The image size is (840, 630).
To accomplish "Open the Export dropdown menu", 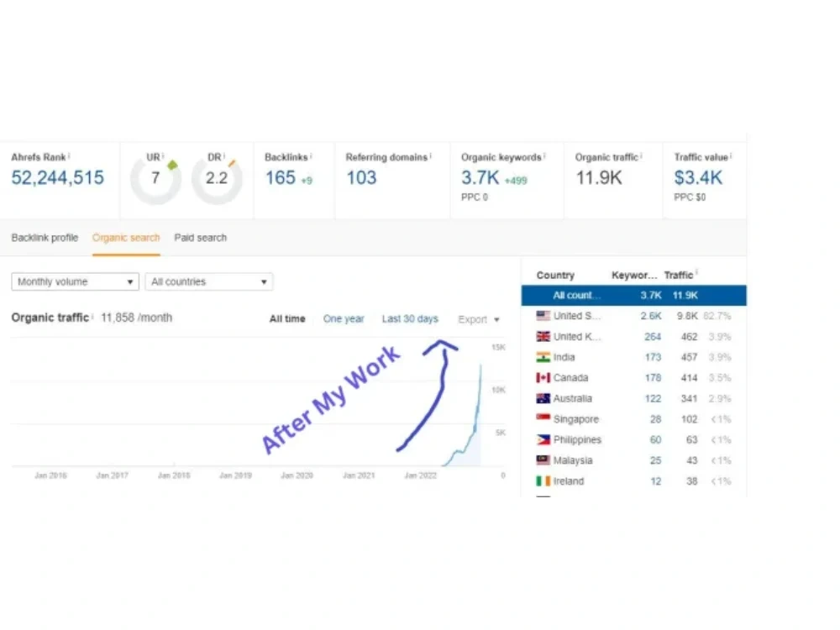I will coord(479,319).
